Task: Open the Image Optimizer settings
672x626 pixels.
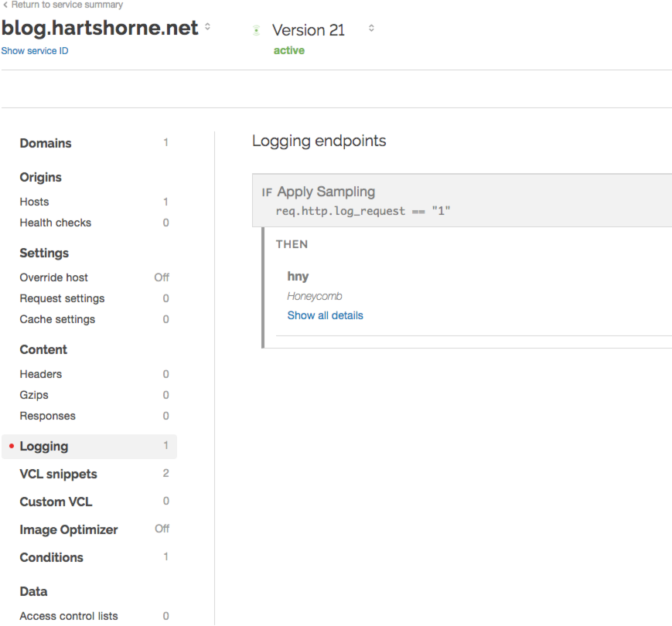Action: (68, 529)
